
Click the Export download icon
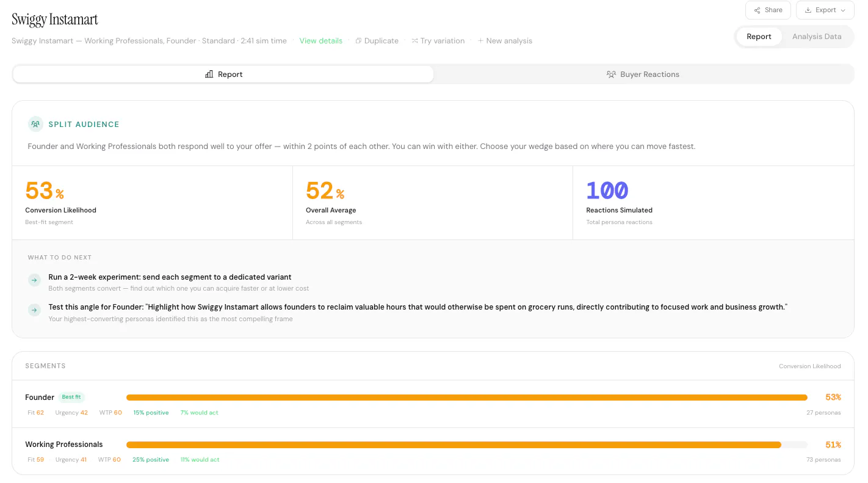(x=808, y=10)
